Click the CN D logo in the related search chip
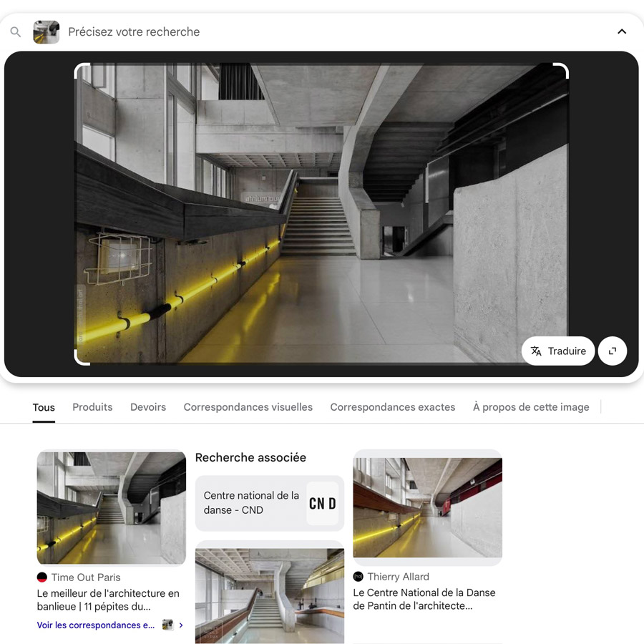The image size is (644, 644). [x=323, y=503]
